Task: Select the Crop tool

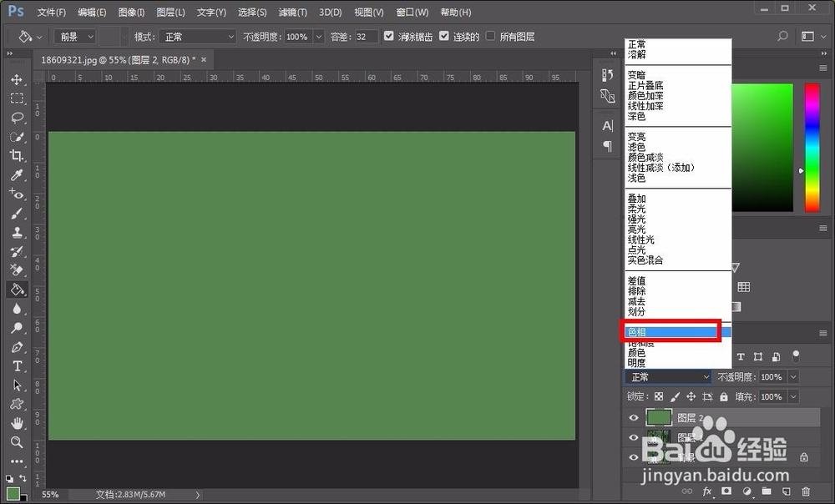Action: pos(17,155)
